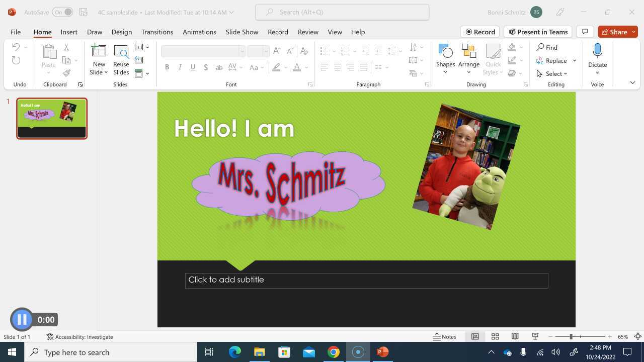Select the Bold formatting icon

[167, 67]
